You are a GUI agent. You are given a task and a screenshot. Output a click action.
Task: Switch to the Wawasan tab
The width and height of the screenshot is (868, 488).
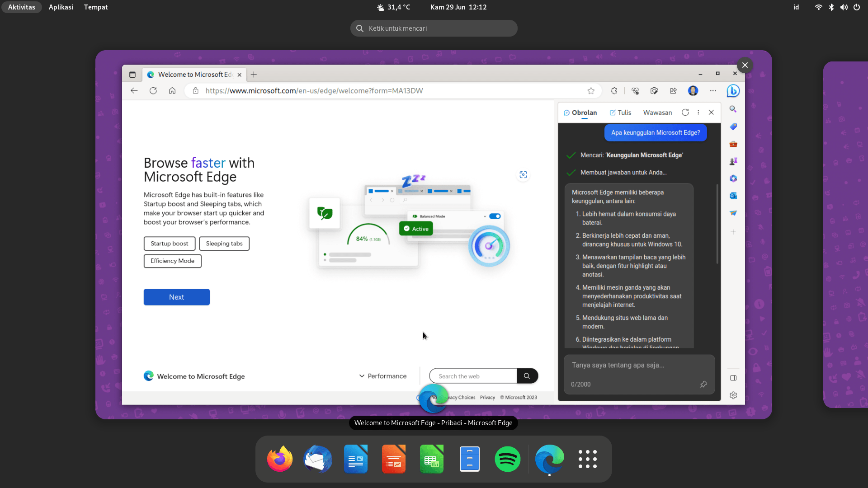click(x=658, y=113)
